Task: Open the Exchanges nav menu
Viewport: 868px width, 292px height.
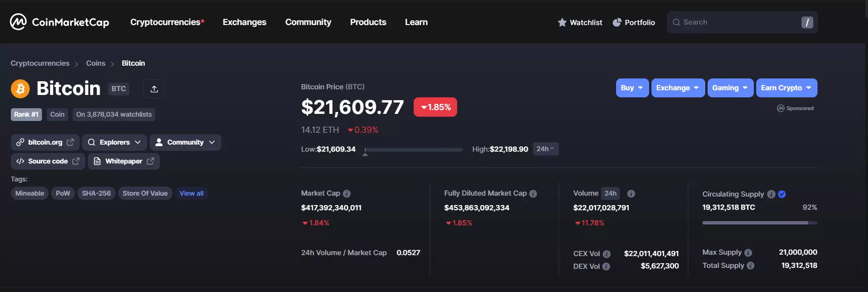Action: [244, 22]
